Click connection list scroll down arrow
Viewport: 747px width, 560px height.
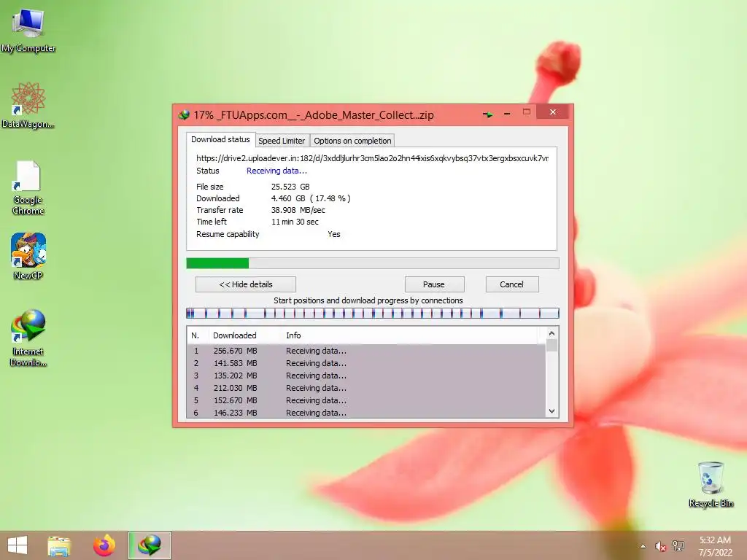[x=551, y=411]
